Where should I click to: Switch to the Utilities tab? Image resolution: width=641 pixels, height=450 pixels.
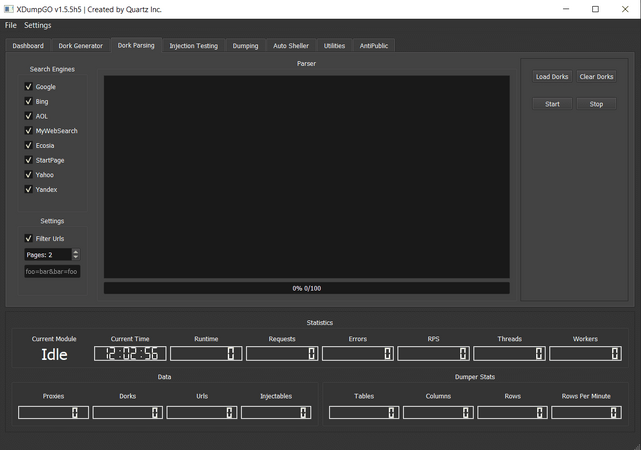click(334, 46)
